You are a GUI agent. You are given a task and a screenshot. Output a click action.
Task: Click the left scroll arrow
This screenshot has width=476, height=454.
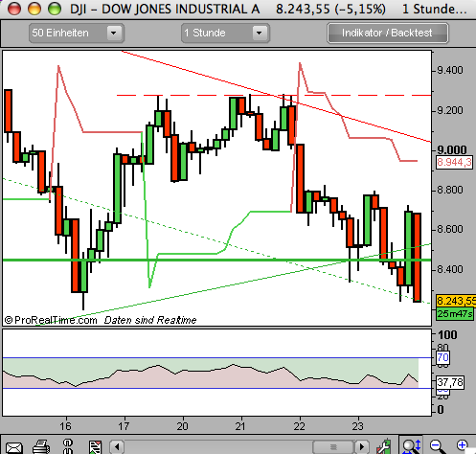pos(117,446)
